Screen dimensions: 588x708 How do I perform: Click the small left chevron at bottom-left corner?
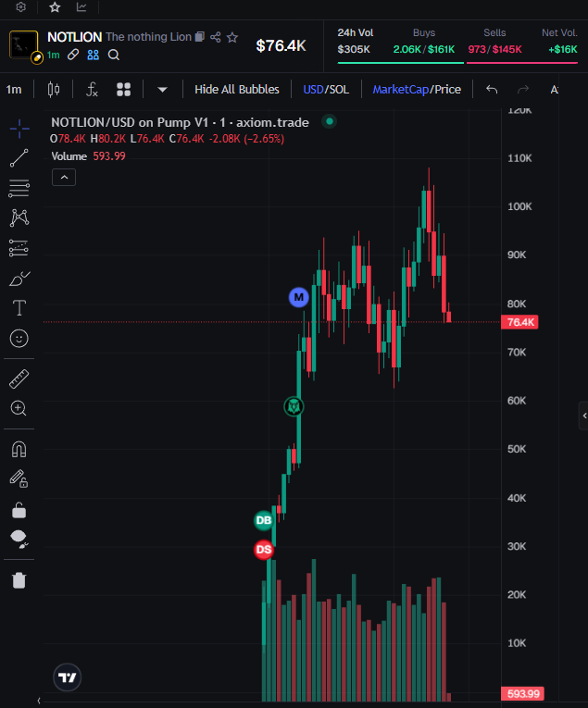[39, 701]
